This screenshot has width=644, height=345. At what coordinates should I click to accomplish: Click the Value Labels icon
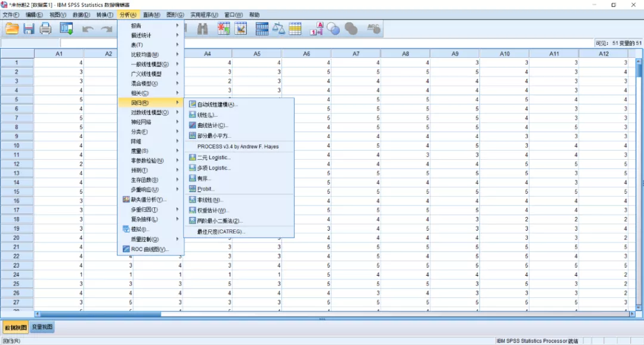[317, 29]
